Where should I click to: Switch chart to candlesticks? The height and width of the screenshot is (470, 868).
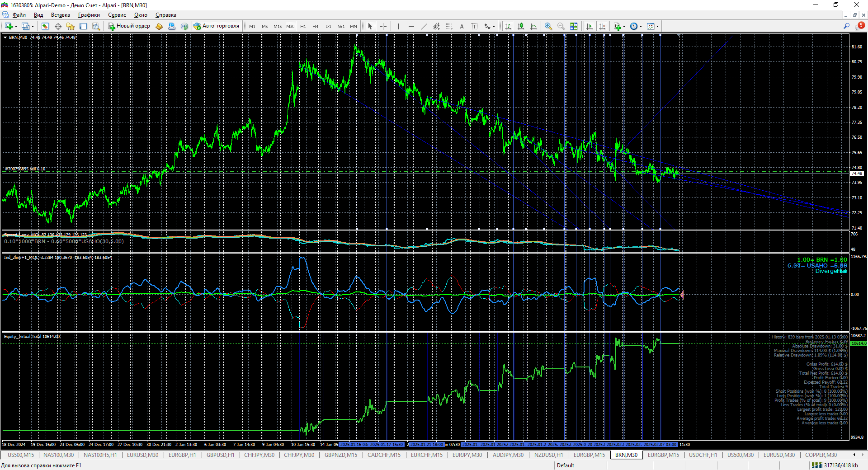pyautogui.click(x=521, y=26)
